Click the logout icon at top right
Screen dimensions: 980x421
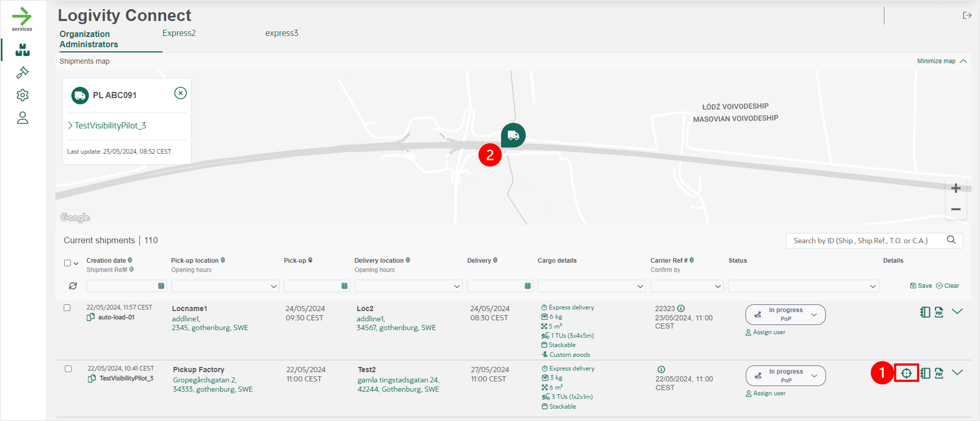coord(967,15)
